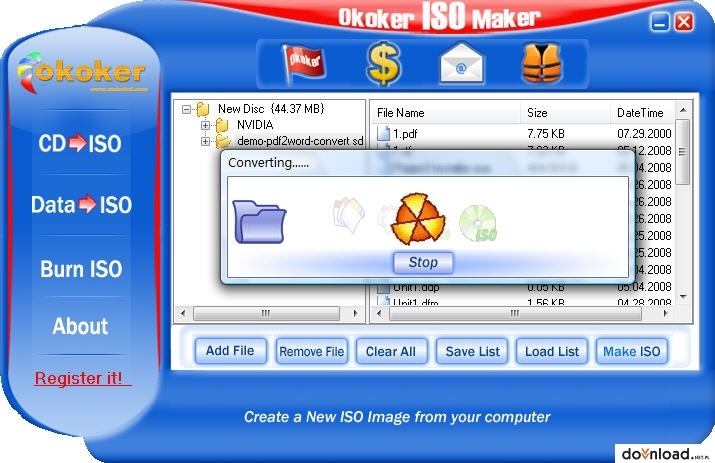Image resolution: width=715 pixels, height=463 pixels.
Task: Click the blue folder icon in Converting dialog
Action: click(x=259, y=222)
